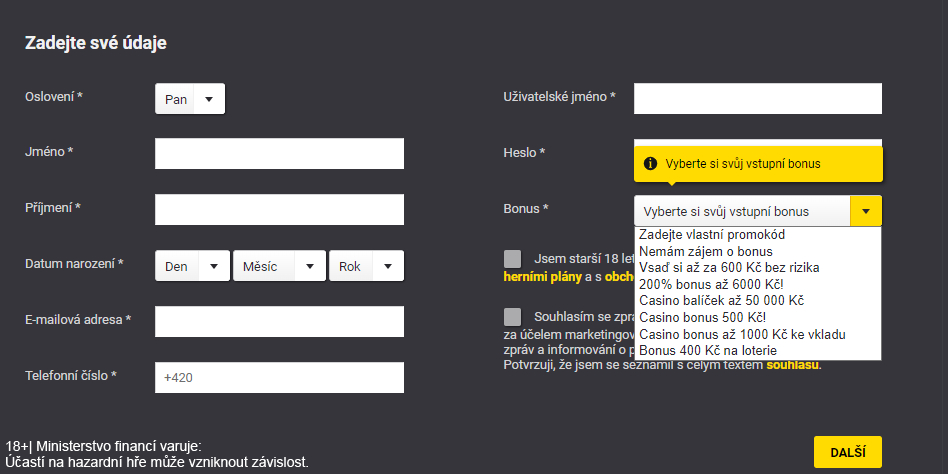Click the Datum narození label
948x474 pixels.
click(74, 264)
